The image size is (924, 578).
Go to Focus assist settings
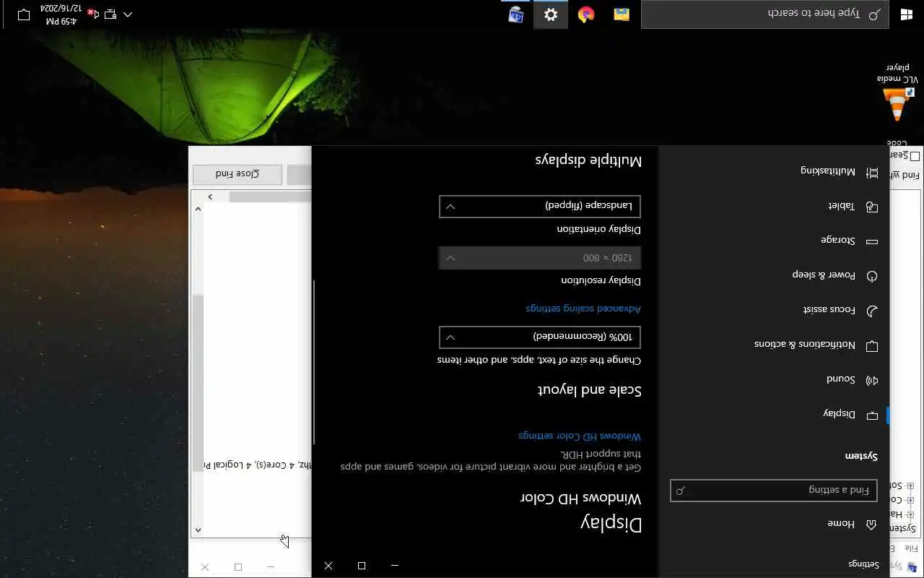click(x=829, y=310)
